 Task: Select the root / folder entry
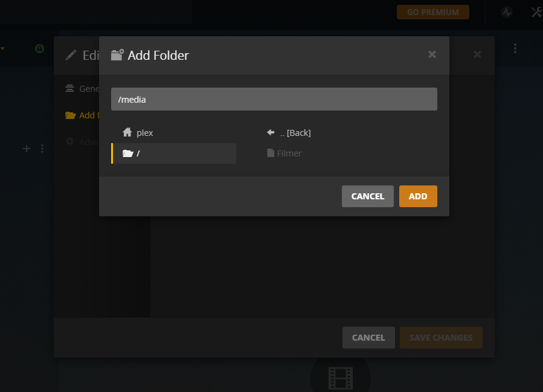[x=173, y=153]
